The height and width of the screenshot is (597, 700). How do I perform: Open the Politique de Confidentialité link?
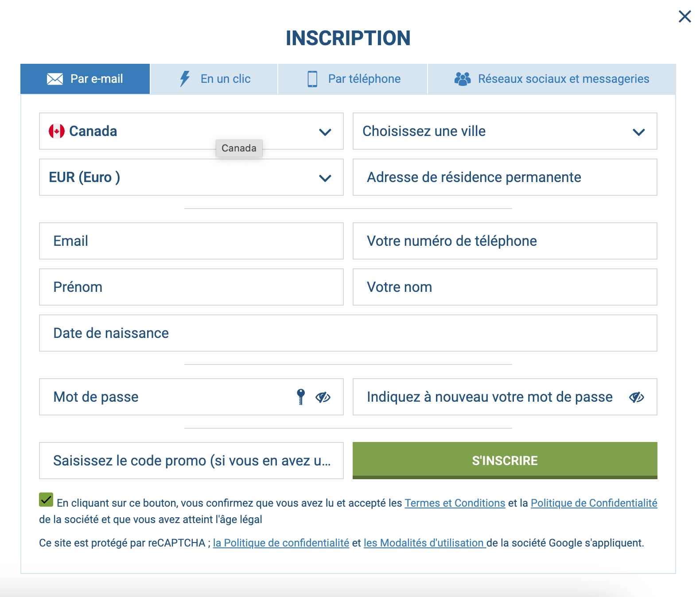pos(594,503)
